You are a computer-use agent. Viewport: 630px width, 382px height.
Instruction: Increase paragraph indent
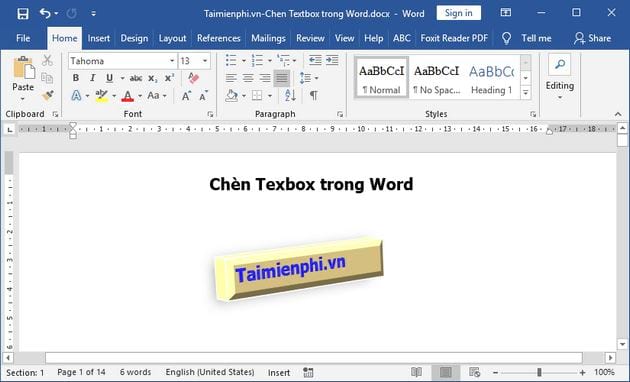[x=332, y=60]
